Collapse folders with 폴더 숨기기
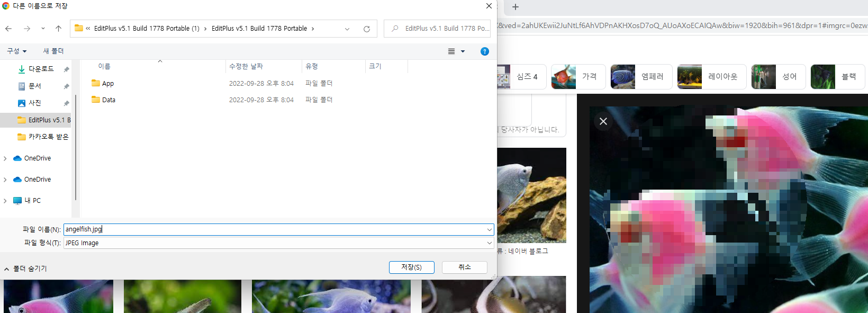This screenshot has height=313, width=868. (25, 269)
